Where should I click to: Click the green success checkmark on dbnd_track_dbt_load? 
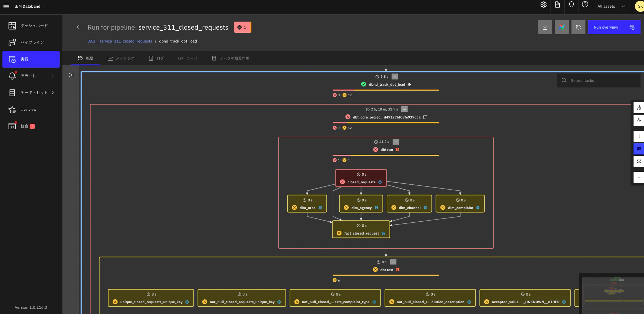click(x=364, y=84)
